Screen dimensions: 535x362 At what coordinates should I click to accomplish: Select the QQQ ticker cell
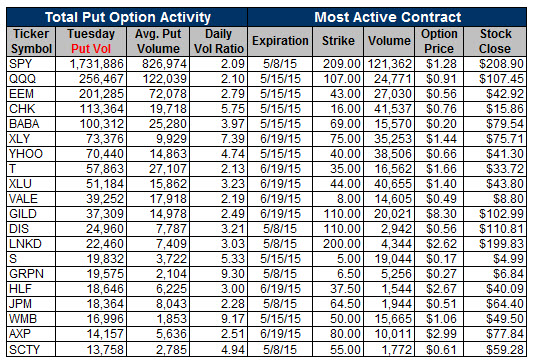(x=31, y=79)
